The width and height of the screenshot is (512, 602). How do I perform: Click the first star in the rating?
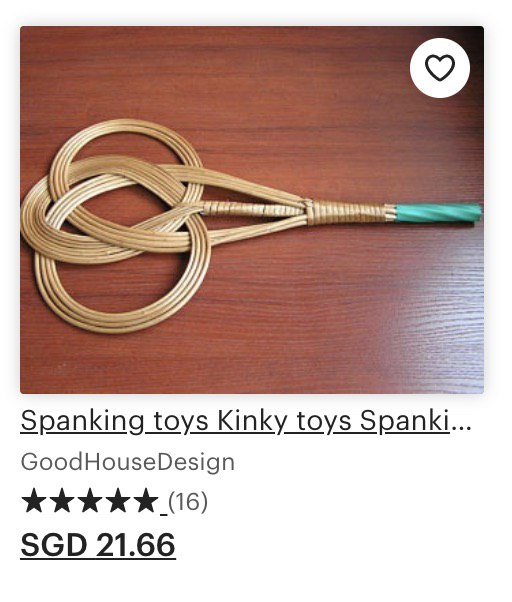pos(33,500)
